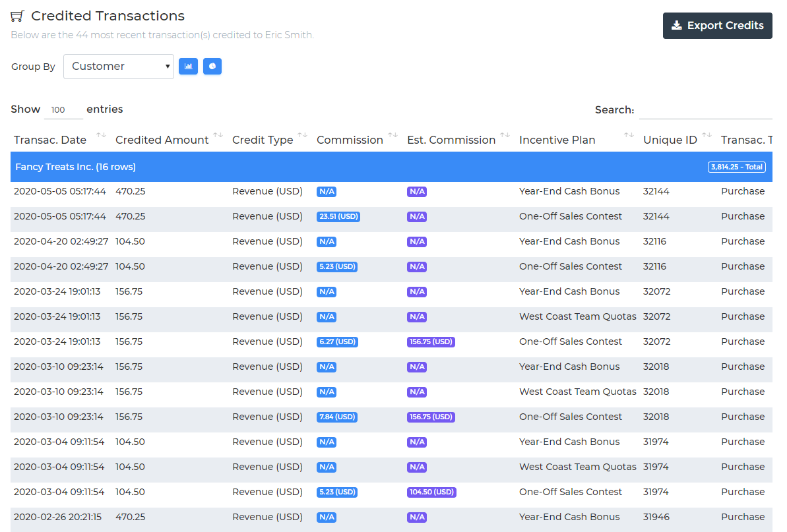787x532 pixels.
Task: Sort by Incentive Plan column arrows
Action: [629, 136]
